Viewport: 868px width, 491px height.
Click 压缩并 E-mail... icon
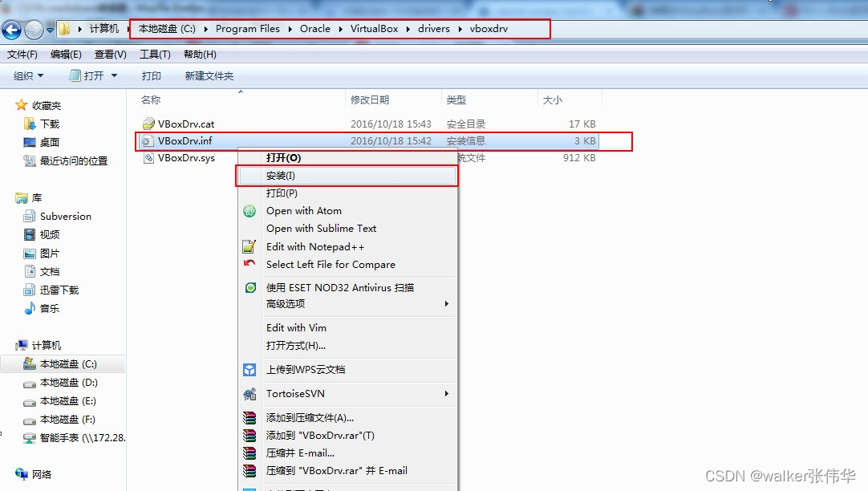click(x=249, y=452)
